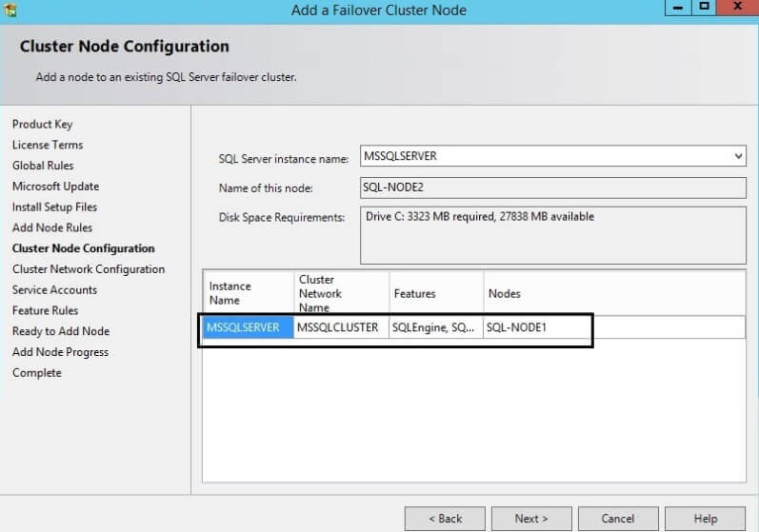Screen dimensions: 759x532
Task: Select the Add Node Rules step
Action: [x=52, y=227]
